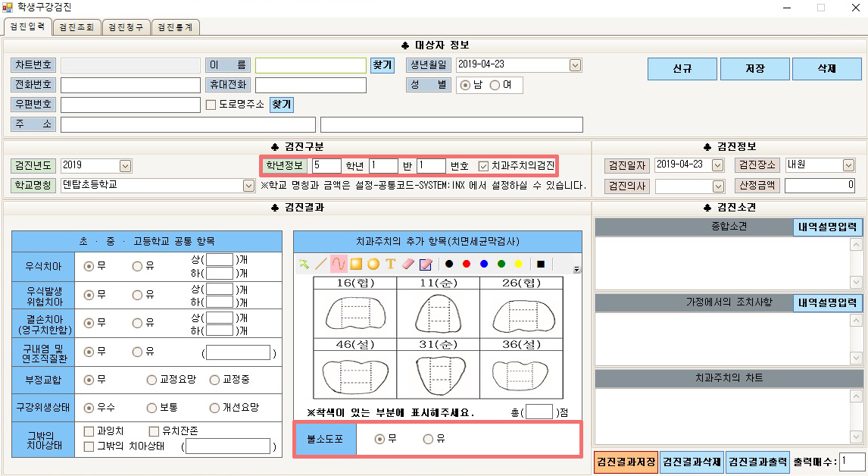Toggle 치과주치의검진 checkbox
This screenshot has height=476, width=868.
pos(483,166)
